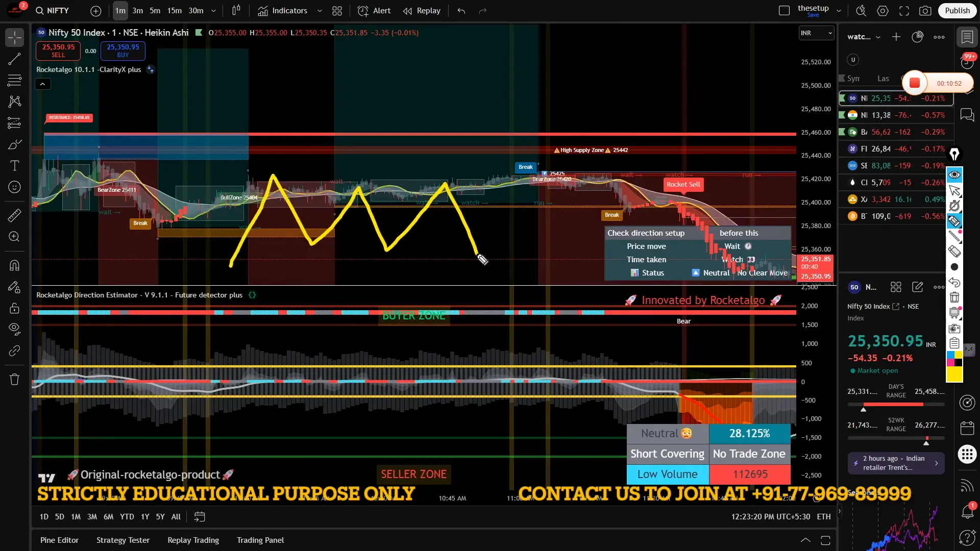The width and height of the screenshot is (980, 551).
Task: Collapse the indicator legend chevron
Action: coord(42,84)
